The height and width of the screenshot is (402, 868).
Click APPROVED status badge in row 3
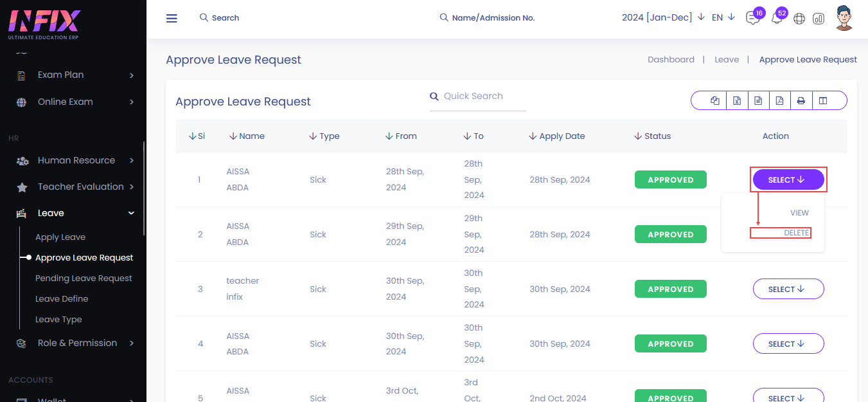[x=671, y=289]
